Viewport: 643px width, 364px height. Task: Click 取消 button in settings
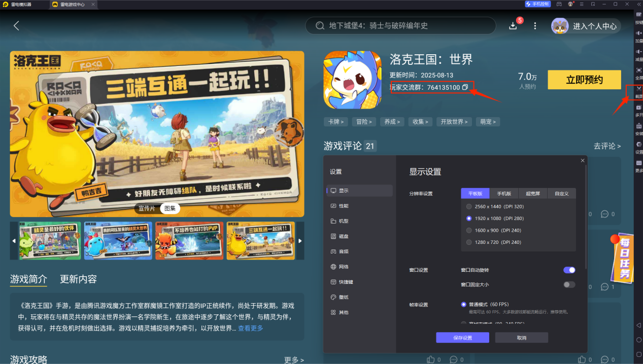coord(522,338)
